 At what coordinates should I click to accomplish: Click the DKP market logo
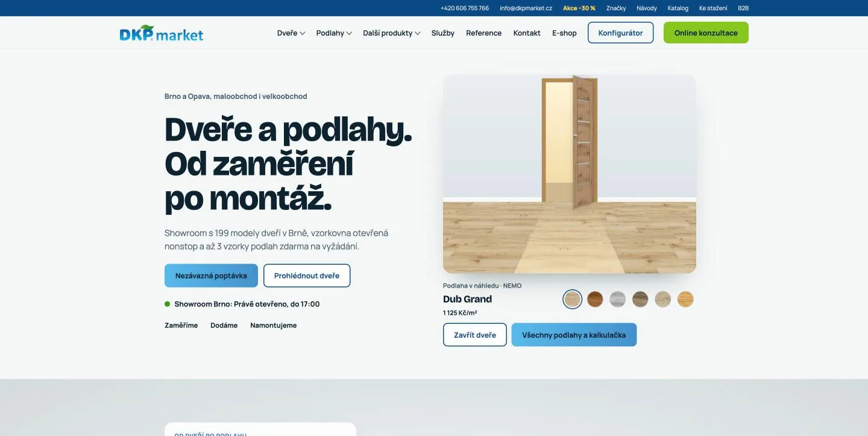(x=162, y=33)
